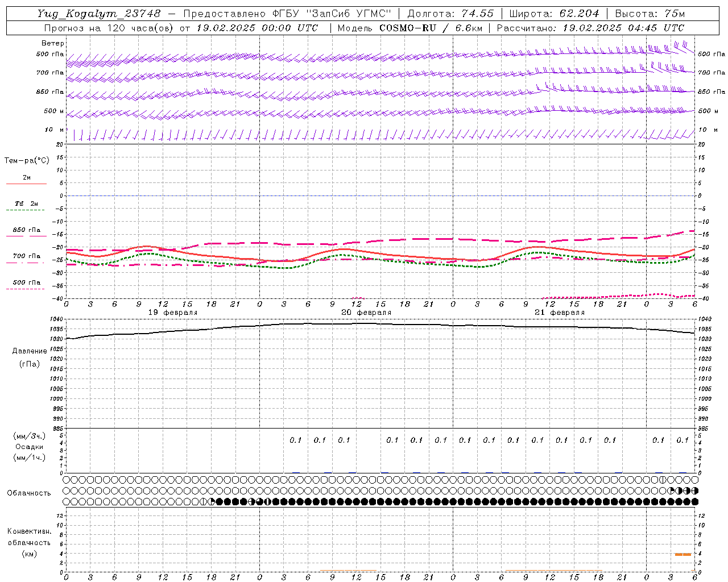Image resolution: width=728 pixels, height=582 pixels.
Task: Click the left 500 м wind level label
Action: [54, 111]
